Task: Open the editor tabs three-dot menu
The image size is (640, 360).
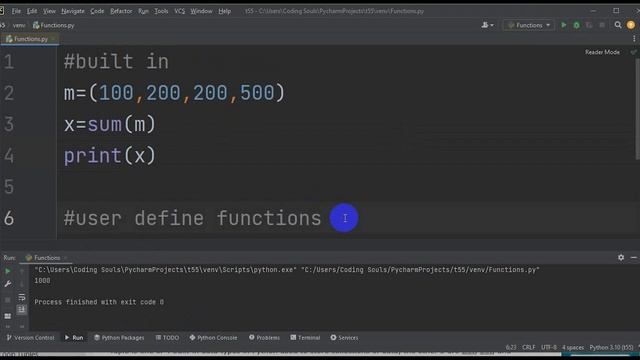Action: point(634,39)
